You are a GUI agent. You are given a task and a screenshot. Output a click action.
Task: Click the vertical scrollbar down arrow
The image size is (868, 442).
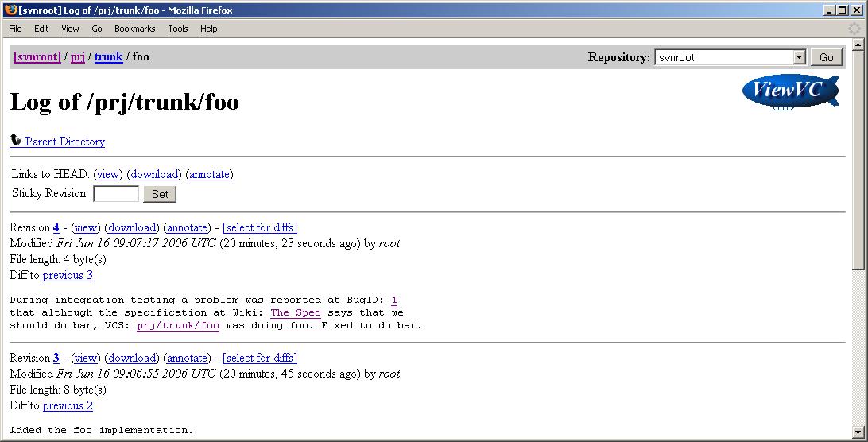(860, 436)
